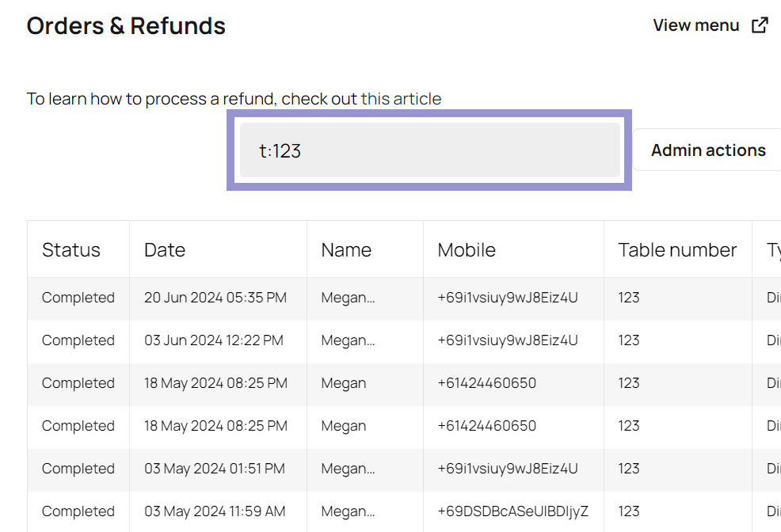Focus the search field containing t:123
This screenshot has width=781, height=532.
(429, 150)
